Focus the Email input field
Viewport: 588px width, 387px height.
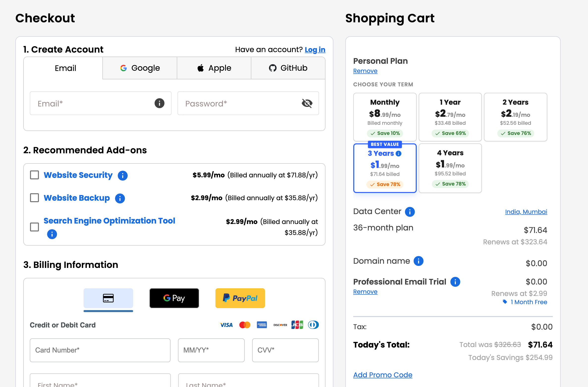point(101,103)
